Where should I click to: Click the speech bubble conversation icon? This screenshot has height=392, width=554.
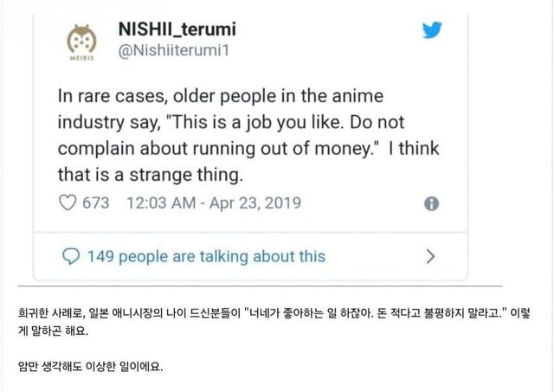coord(73,256)
